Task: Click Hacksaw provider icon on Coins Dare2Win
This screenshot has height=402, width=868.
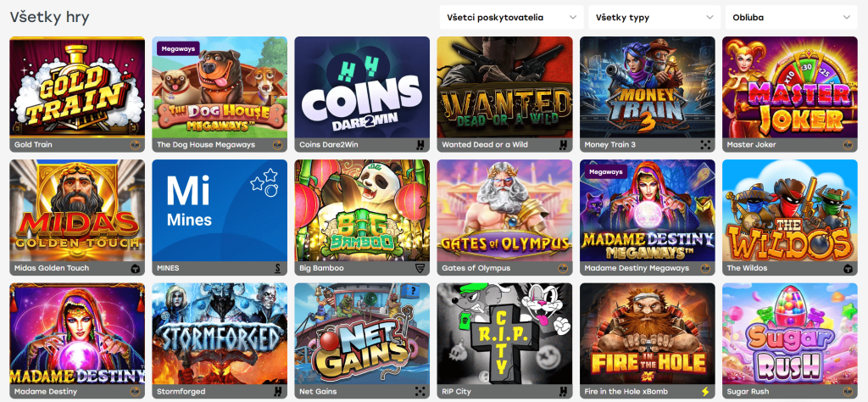Action: point(420,145)
